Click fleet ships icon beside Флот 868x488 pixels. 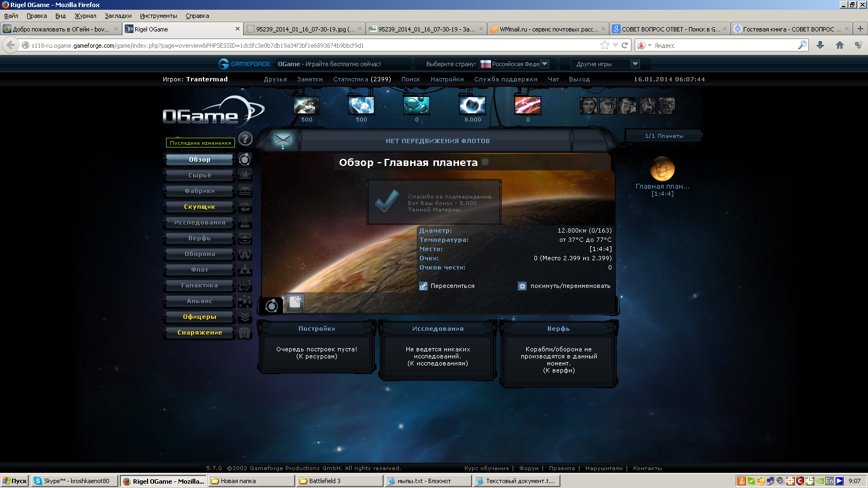point(245,269)
